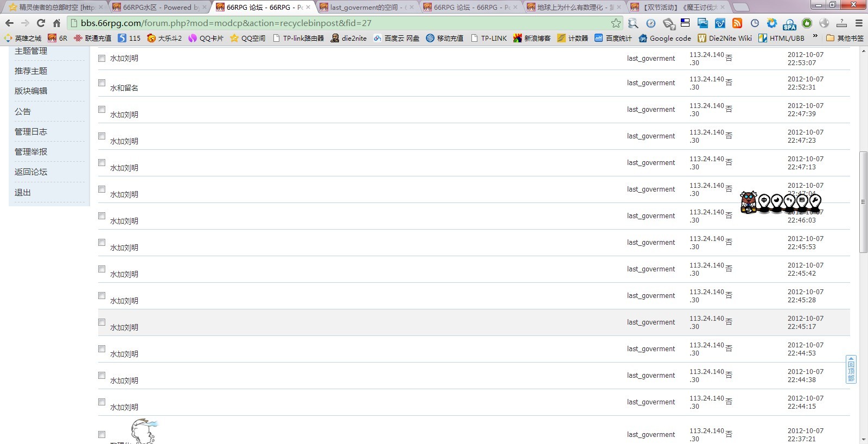This screenshot has width=868, height=444.
Task: Check the bottom row dated 22:37:21
Action: [x=101, y=434]
